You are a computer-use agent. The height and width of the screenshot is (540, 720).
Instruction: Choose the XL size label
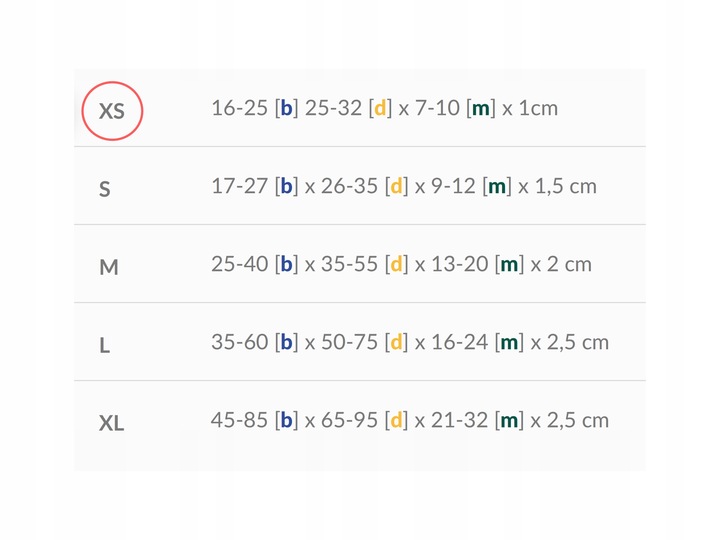[112, 423]
